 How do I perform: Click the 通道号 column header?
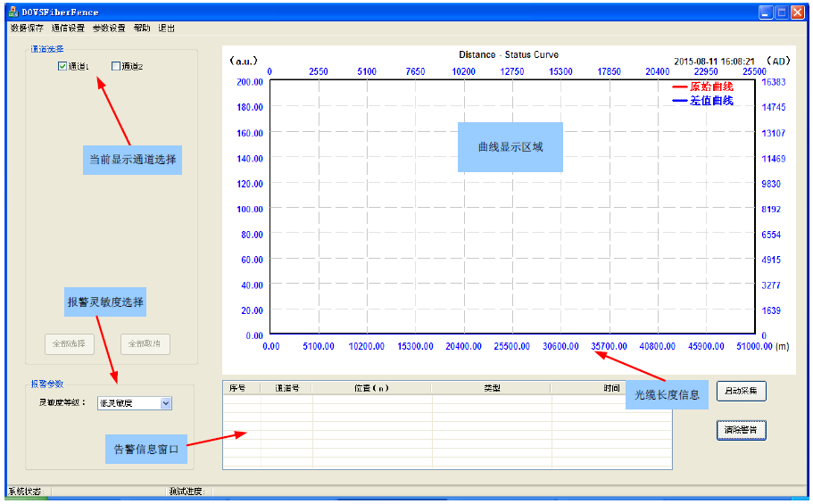point(286,388)
